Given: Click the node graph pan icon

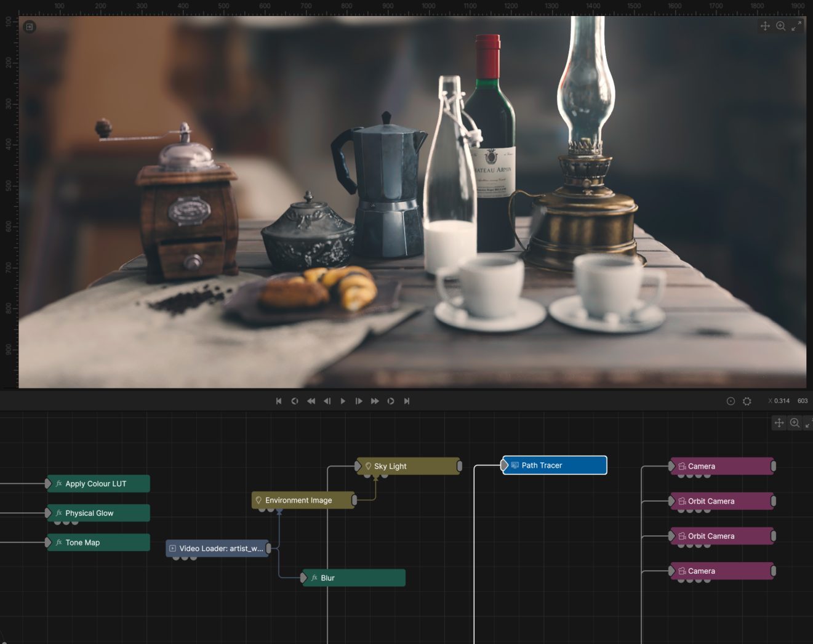Looking at the screenshot, I should coord(779,423).
